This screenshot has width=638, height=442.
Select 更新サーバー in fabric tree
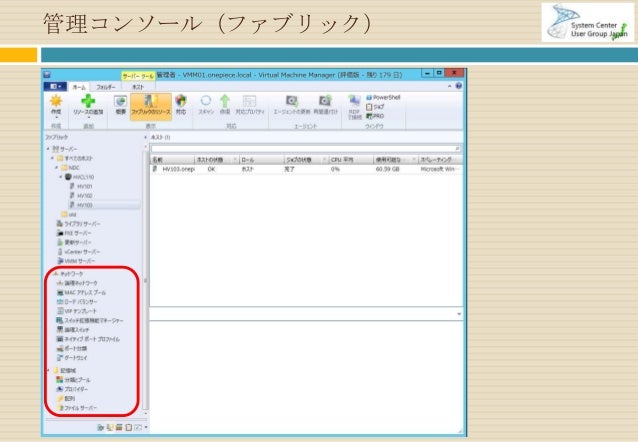coord(74,243)
